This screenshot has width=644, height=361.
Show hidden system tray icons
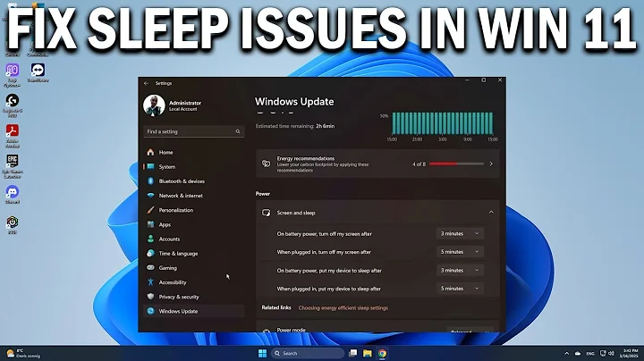pos(567,354)
